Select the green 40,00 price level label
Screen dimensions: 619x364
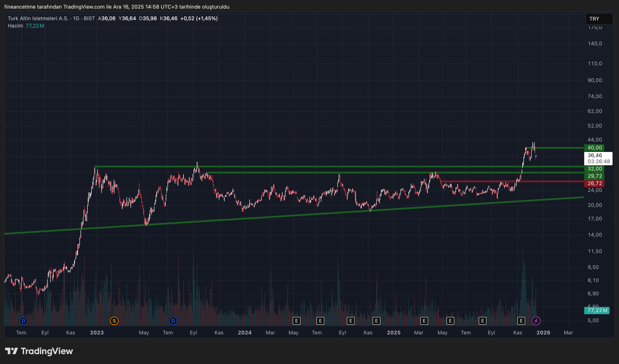pos(595,148)
